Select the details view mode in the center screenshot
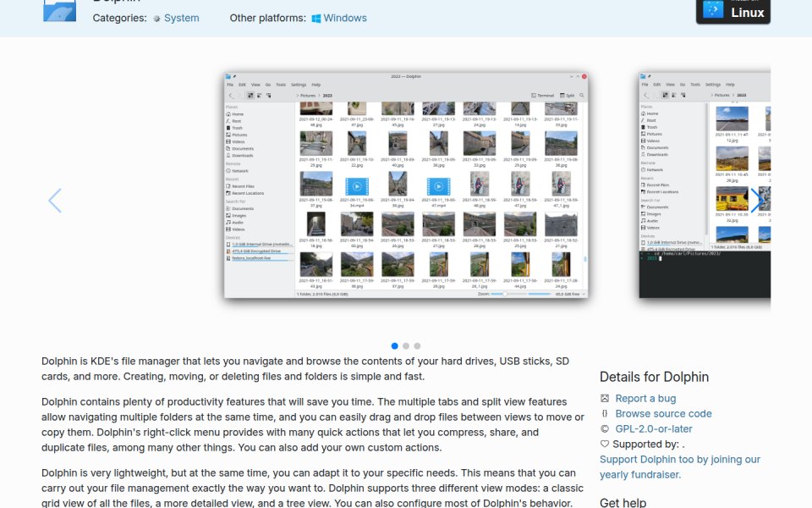Image resolution: width=812 pixels, height=508 pixels. (268, 96)
